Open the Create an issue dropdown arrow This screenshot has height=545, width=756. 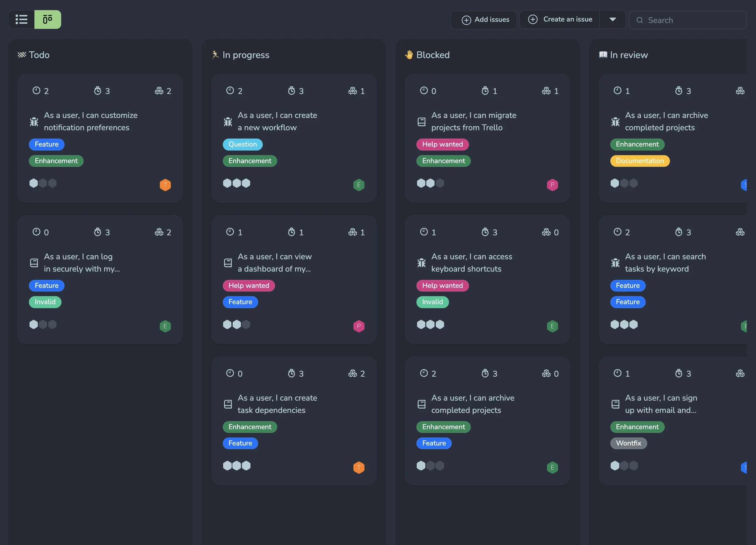pos(613,19)
